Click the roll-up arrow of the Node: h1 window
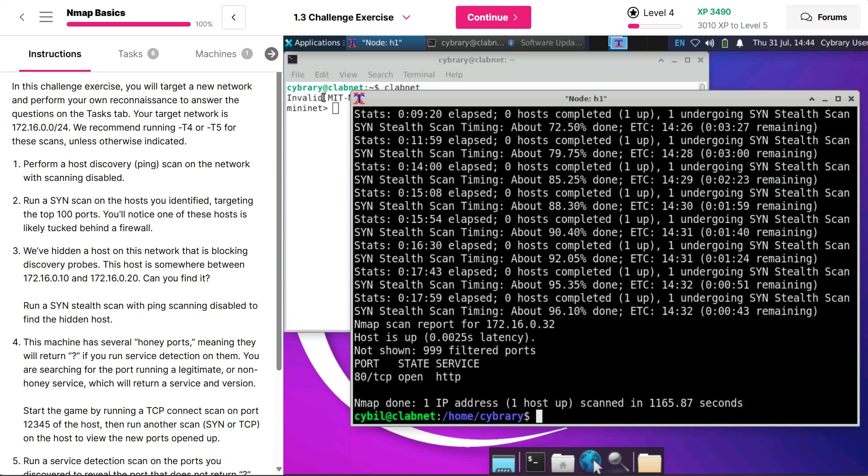Screen dimensions: 868x476 [x=811, y=99]
